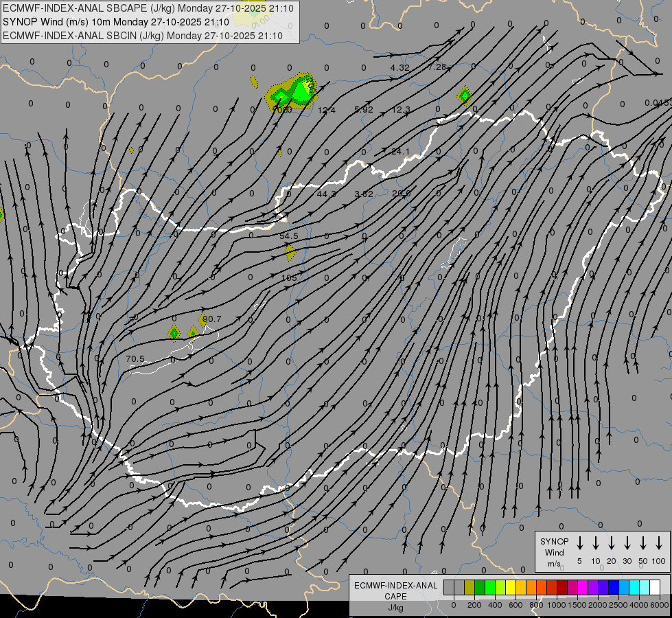Click the 800 tick label in CAPE legend

point(536,605)
